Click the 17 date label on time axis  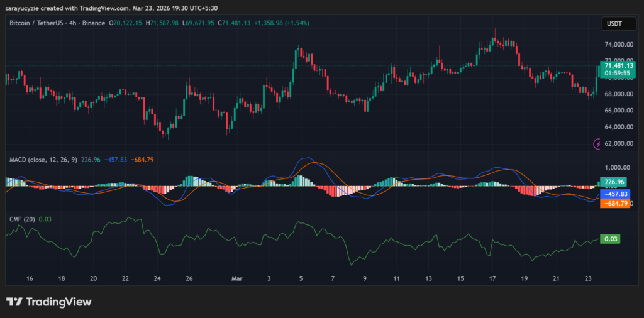[x=493, y=278]
